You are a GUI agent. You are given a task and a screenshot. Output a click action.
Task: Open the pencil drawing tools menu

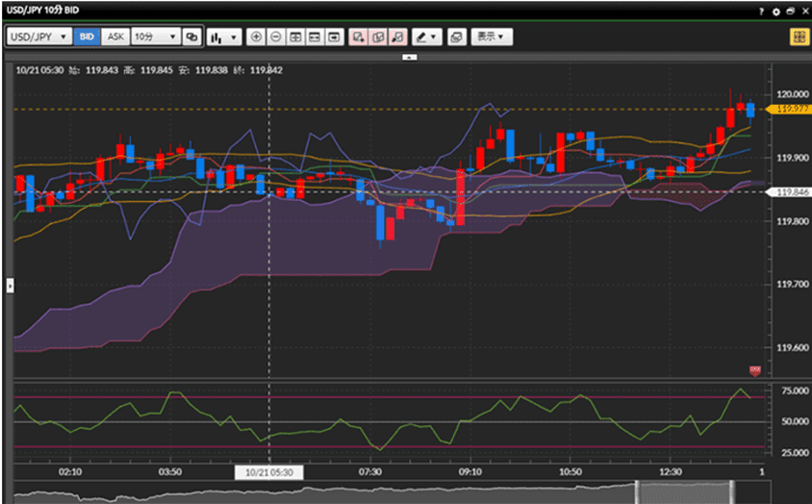425,37
